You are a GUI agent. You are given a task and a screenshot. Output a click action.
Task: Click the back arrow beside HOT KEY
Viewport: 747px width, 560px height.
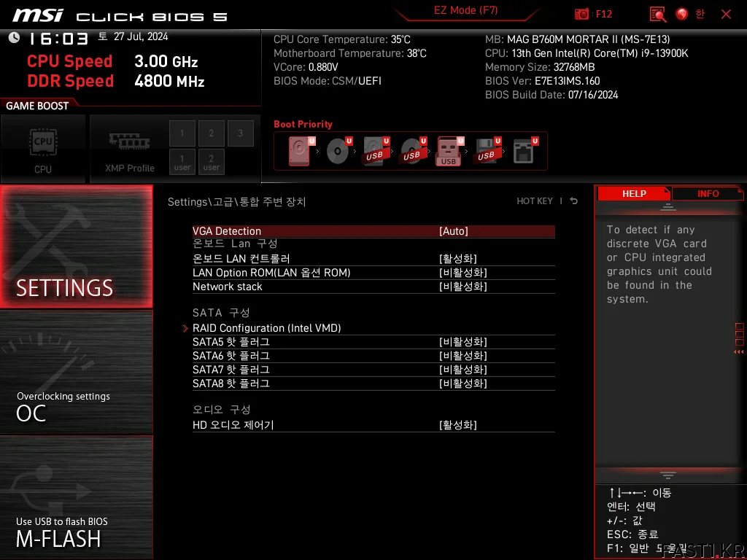point(574,201)
